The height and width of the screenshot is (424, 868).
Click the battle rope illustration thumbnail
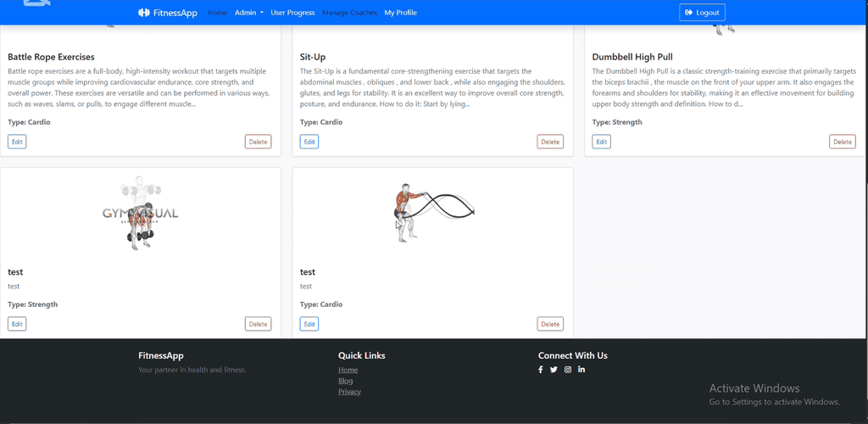click(433, 213)
